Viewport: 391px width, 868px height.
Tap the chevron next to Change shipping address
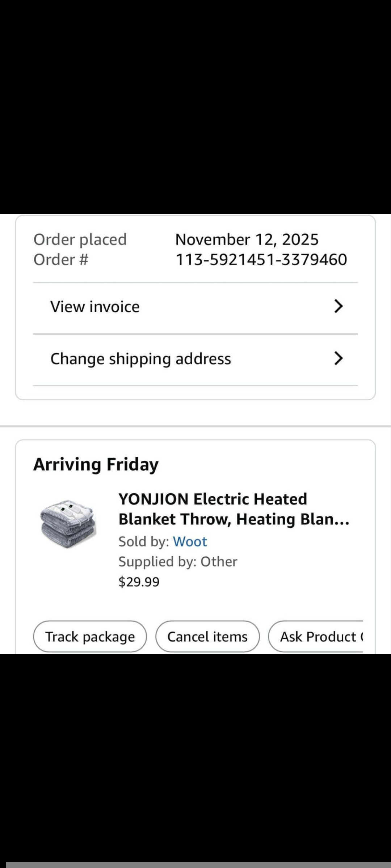pos(338,358)
